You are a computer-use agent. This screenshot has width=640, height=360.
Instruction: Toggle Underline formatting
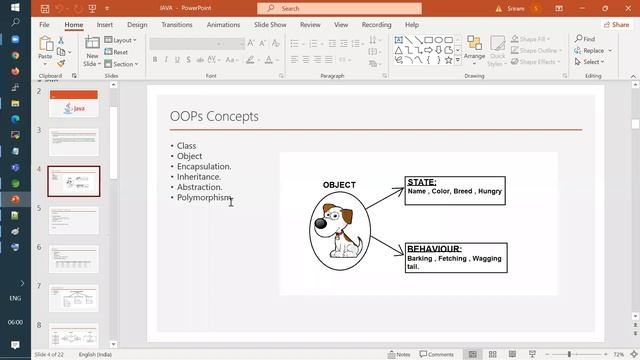click(x=177, y=60)
